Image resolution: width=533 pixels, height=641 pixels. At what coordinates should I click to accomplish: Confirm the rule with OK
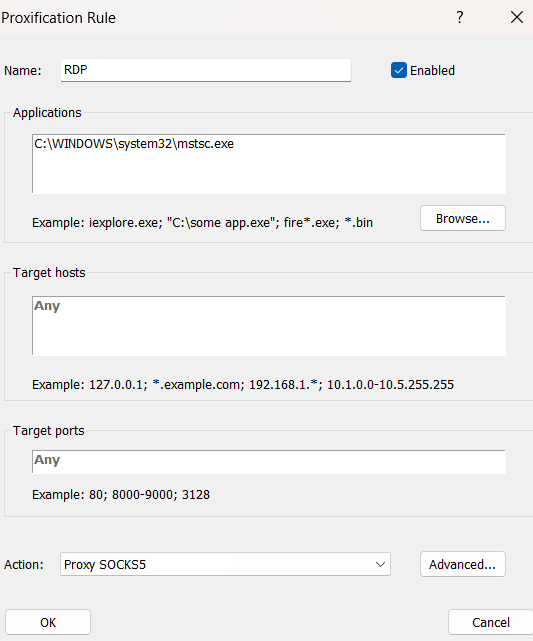pos(48,622)
